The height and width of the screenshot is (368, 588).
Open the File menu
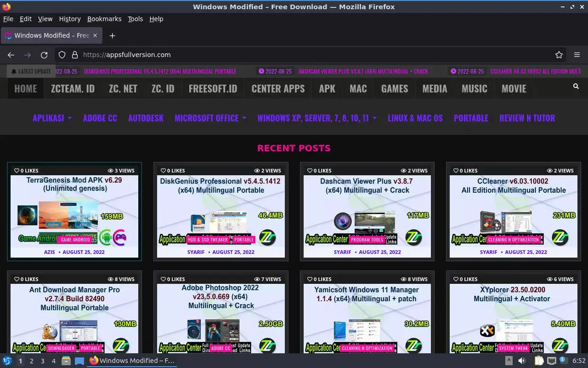pos(8,19)
